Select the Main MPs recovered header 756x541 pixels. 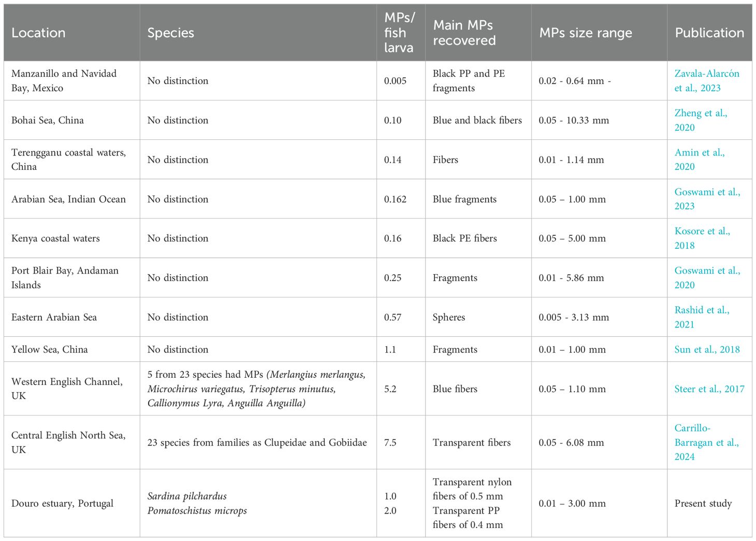pos(464,33)
